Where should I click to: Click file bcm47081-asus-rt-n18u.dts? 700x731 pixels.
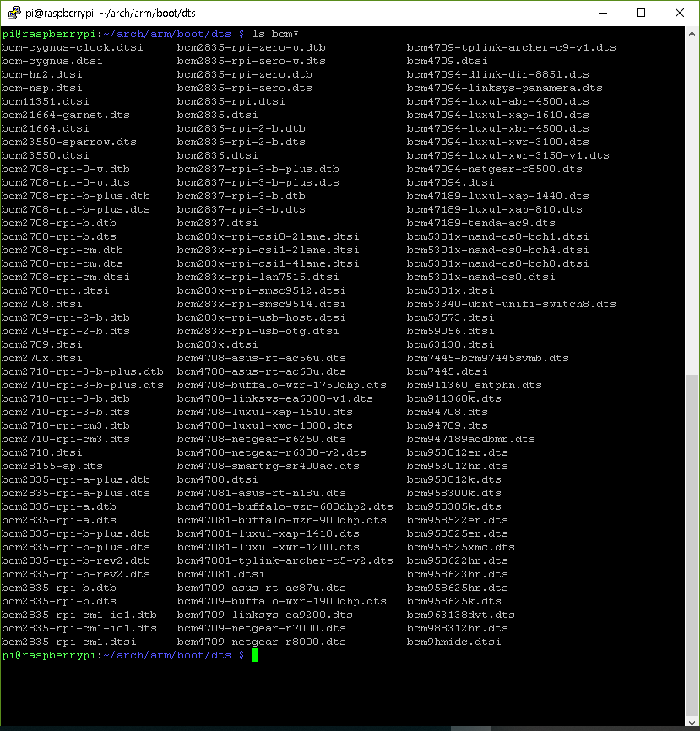[262, 494]
